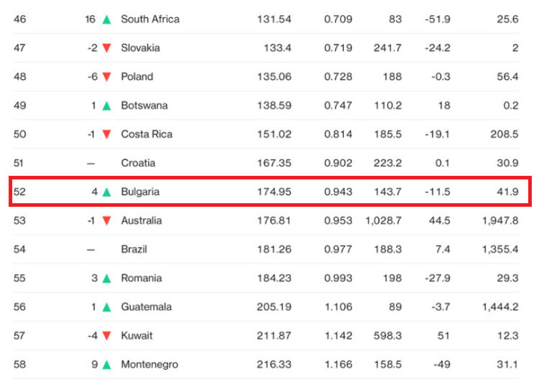552x392 pixels.
Task: Click the red down arrow beside Poland
Action: pos(106,77)
